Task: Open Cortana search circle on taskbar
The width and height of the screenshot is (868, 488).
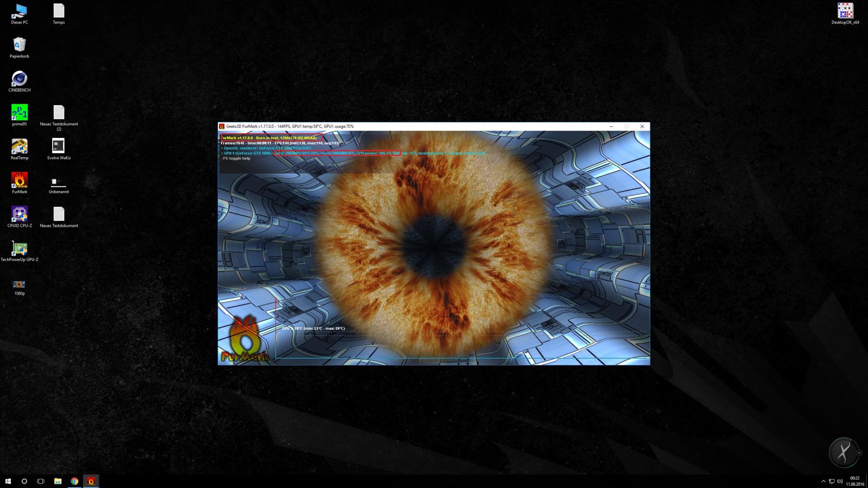Action: (24, 481)
